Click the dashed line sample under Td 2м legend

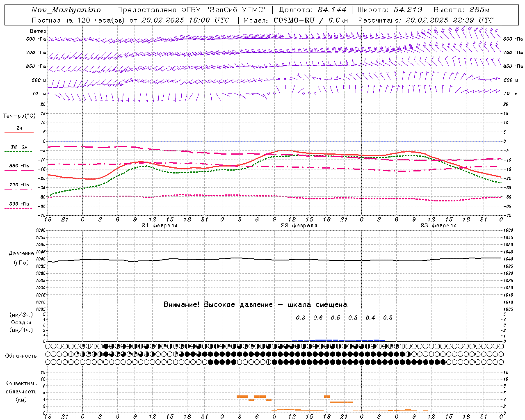18,152
